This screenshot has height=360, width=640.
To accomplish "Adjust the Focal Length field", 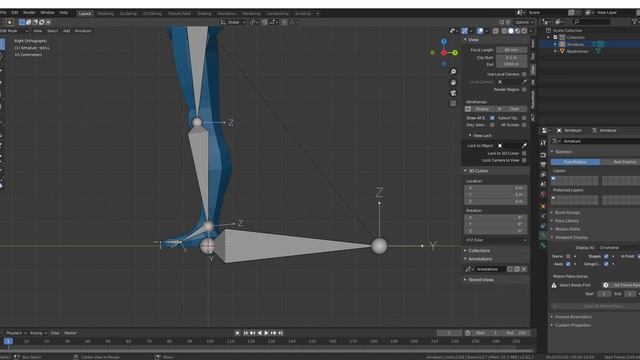I will [x=511, y=50].
